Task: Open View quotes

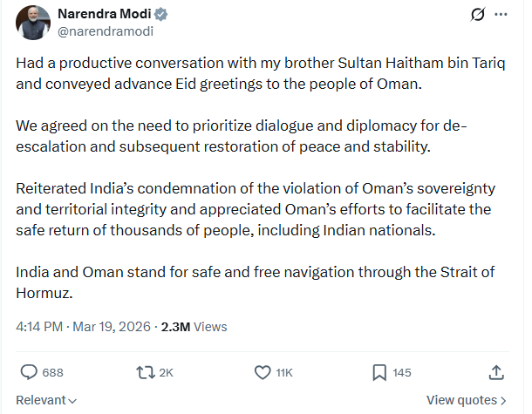Action: (x=466, y=400)
